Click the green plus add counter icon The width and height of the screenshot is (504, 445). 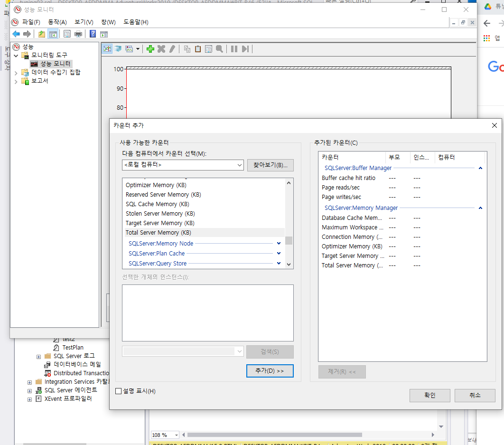click(x=150, y=49)
